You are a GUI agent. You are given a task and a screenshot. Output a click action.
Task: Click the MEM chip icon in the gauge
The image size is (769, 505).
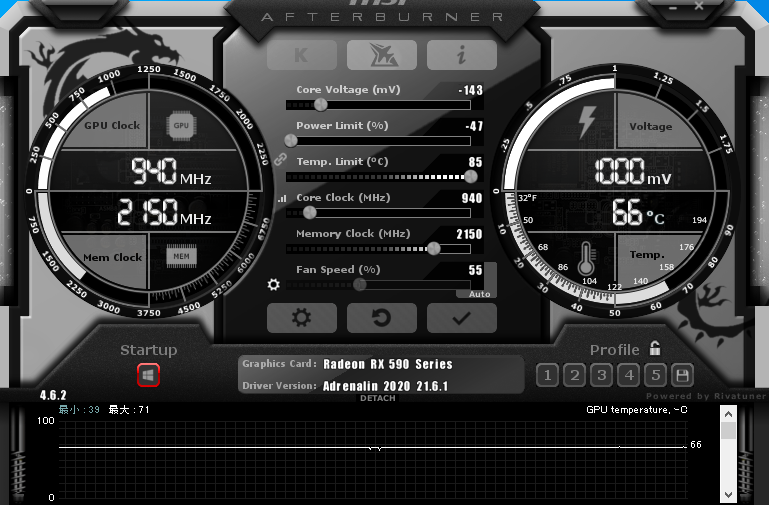pos(181,256)
